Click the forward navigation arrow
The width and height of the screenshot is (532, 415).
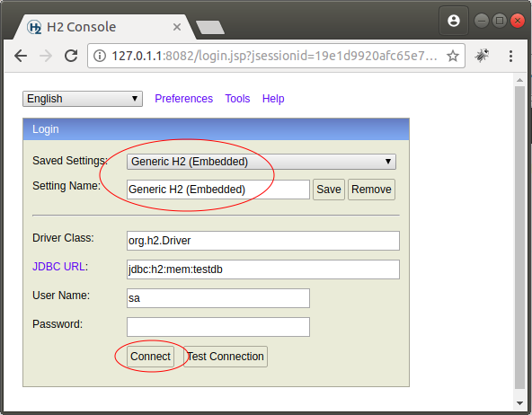click(x=46, y=56)
